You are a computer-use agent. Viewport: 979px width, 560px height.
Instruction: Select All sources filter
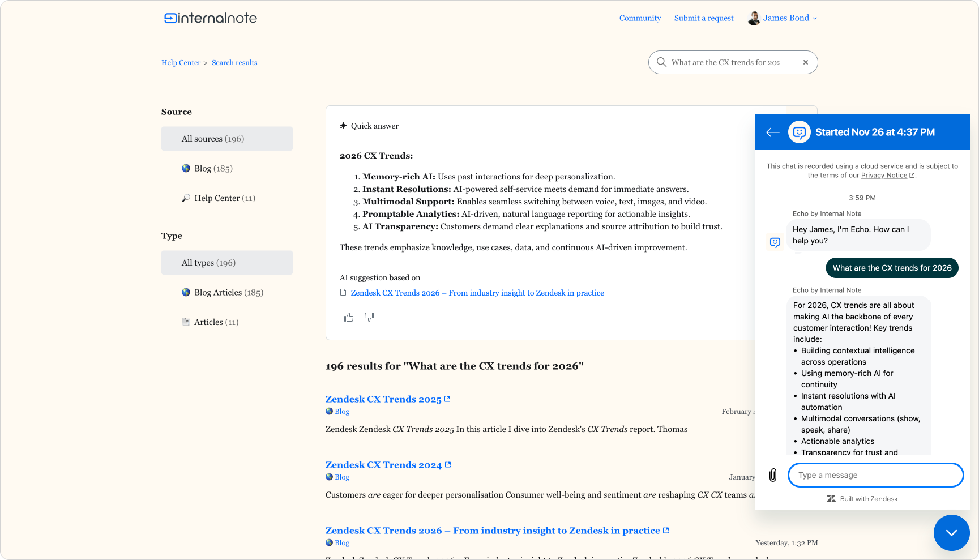(x=227, y=139)
